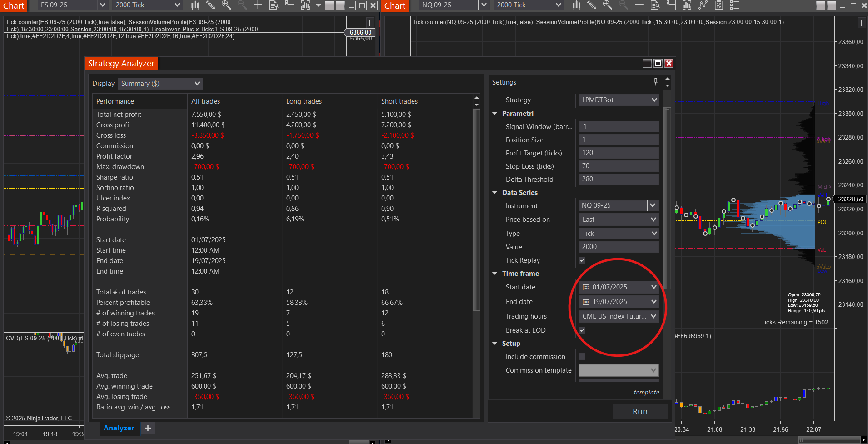Screen dimensions: 868x444
Task: Click Performance column header
Action: 140,101
